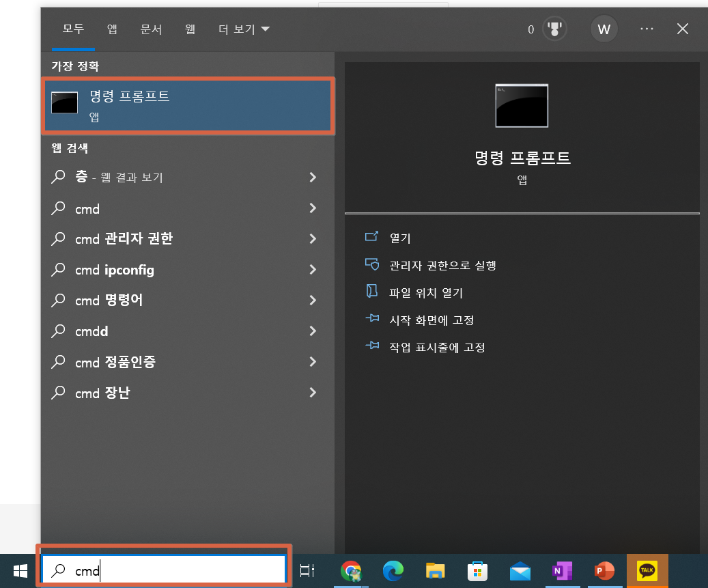Open the Mail app from the taskbar
The height and width of the screenshot is (588, 708).
(520, 572)
